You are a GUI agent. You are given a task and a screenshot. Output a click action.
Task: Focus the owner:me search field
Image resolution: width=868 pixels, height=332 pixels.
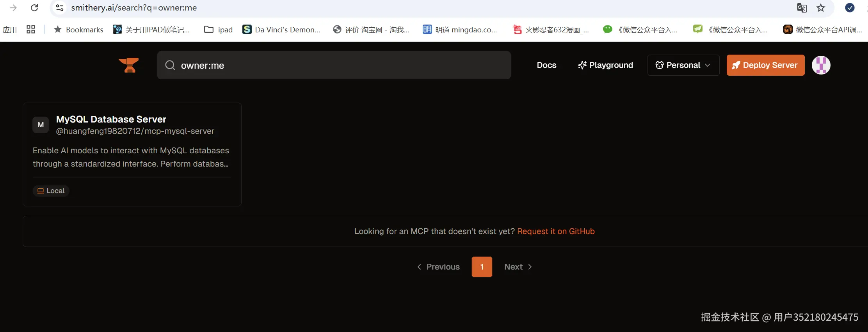(334, 65)
